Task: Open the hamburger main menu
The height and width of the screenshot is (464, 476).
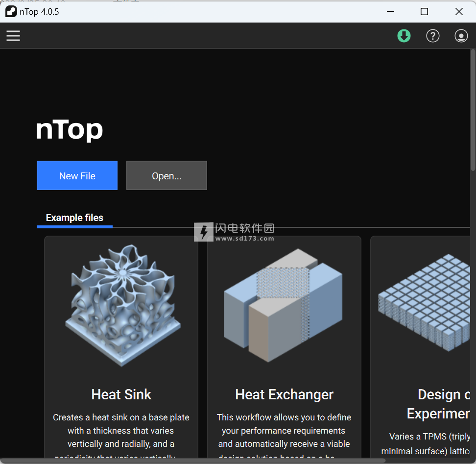Action: point(13,36)
